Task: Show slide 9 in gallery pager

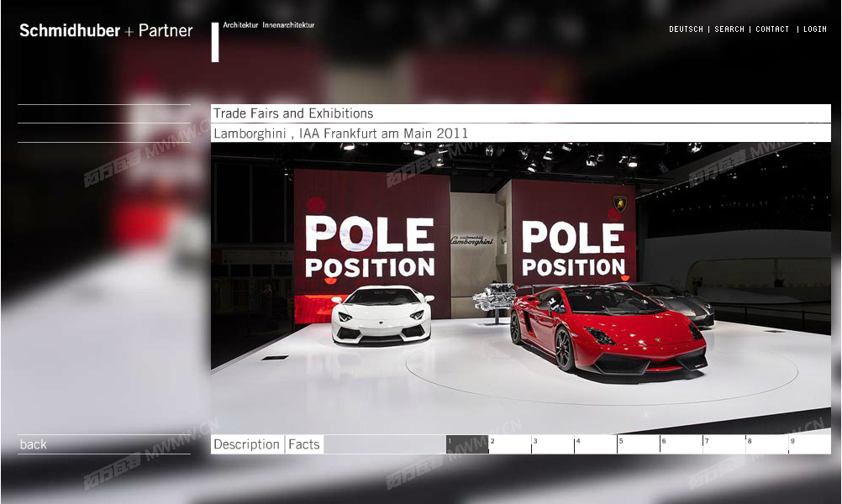Action: pyautogui.click(x=810, y=444)
